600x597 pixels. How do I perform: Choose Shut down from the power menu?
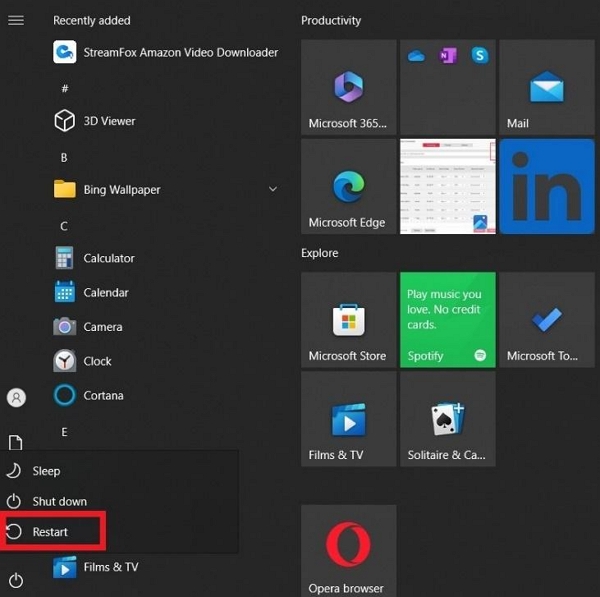[119, 501]
